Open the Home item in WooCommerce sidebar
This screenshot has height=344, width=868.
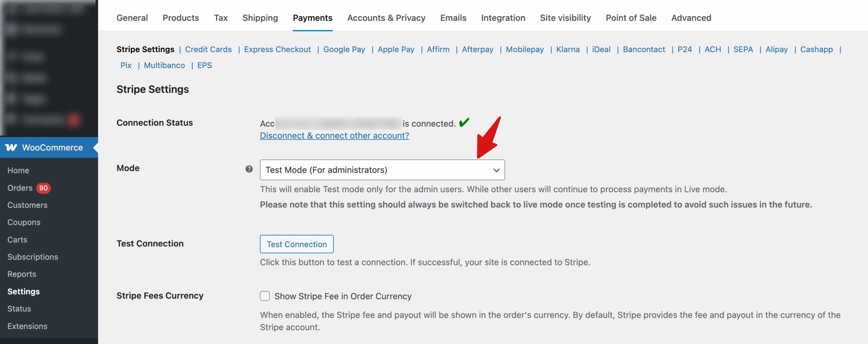coord(18,170)
